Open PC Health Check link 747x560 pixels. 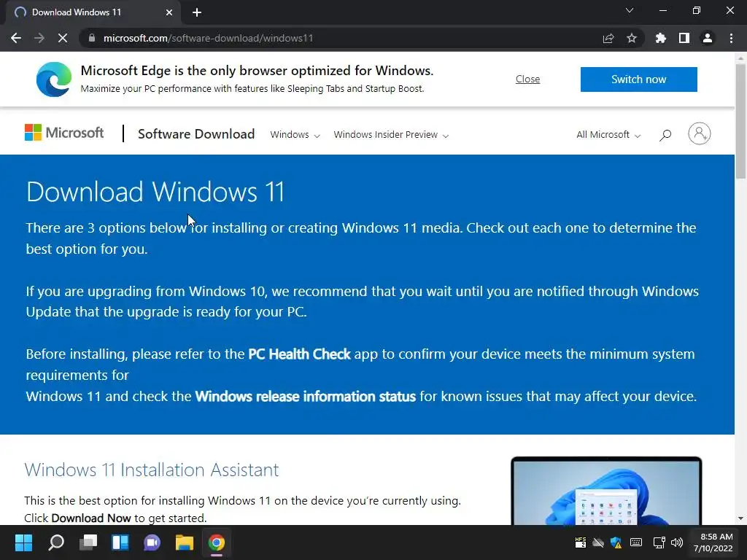point(299,354)
